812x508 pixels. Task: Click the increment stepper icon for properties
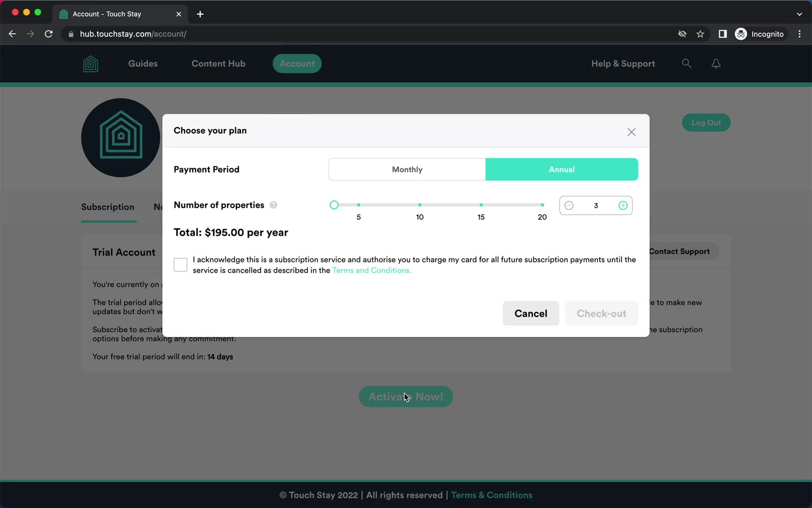[x=623, y=205]
